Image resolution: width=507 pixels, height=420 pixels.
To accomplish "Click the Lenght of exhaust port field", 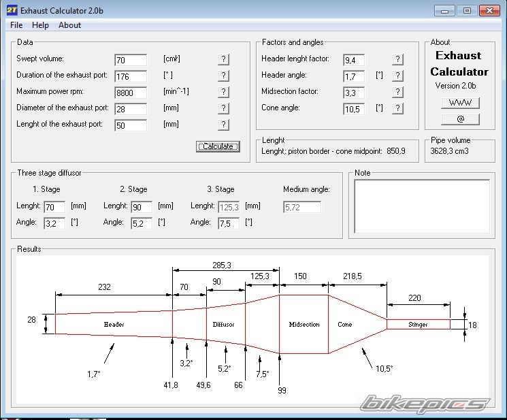I will point(131,125).
